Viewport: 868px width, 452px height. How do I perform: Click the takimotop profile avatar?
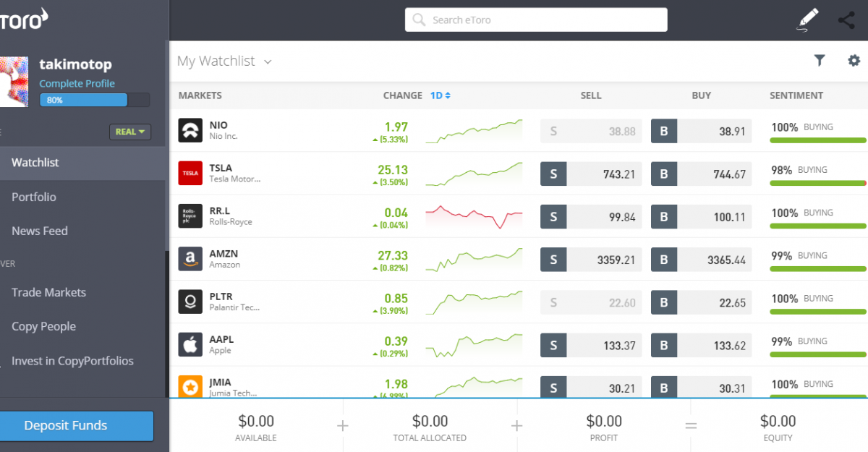[14, 82]
